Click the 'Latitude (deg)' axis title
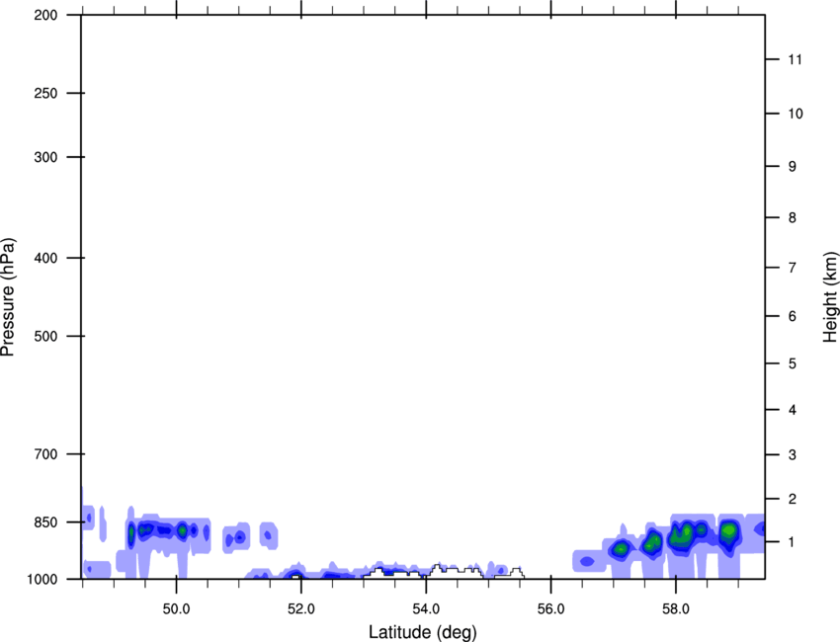840x642 pixels. (422, 632)
